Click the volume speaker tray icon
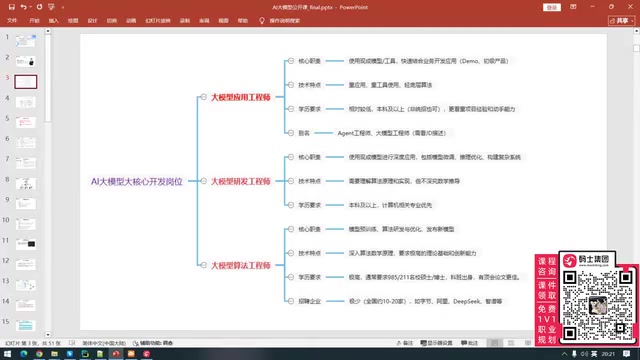This screenshot has height=360, width=640. [x=584, y=354]
